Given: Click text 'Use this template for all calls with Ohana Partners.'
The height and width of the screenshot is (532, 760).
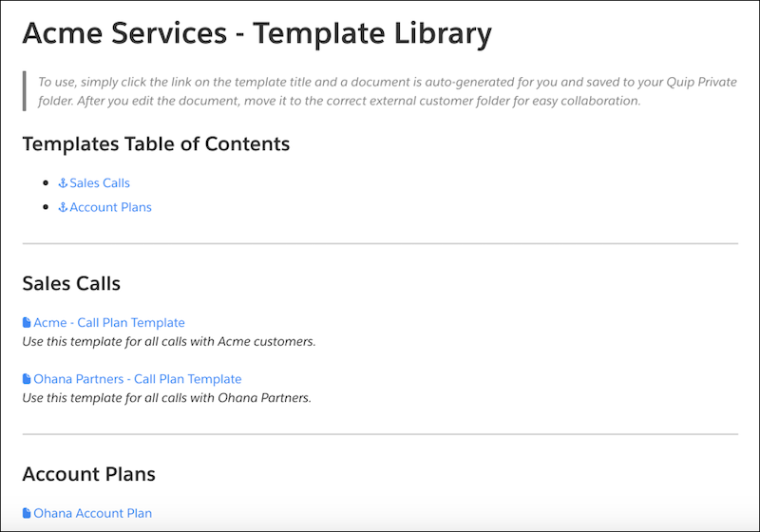Looking at the screenshot, I should coord(167,398).
